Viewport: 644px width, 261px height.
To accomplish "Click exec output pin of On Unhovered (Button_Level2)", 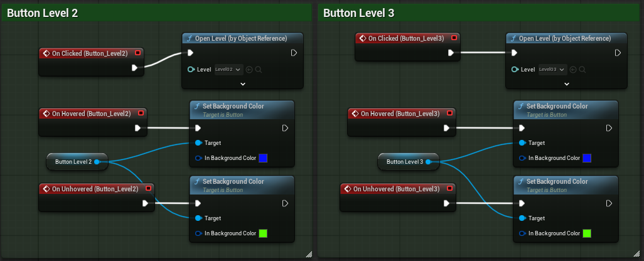I will click(x=146, y=203).
